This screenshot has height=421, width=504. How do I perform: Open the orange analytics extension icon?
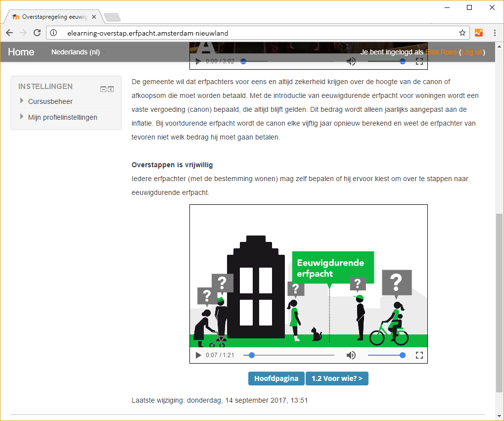tap(479, 33)
